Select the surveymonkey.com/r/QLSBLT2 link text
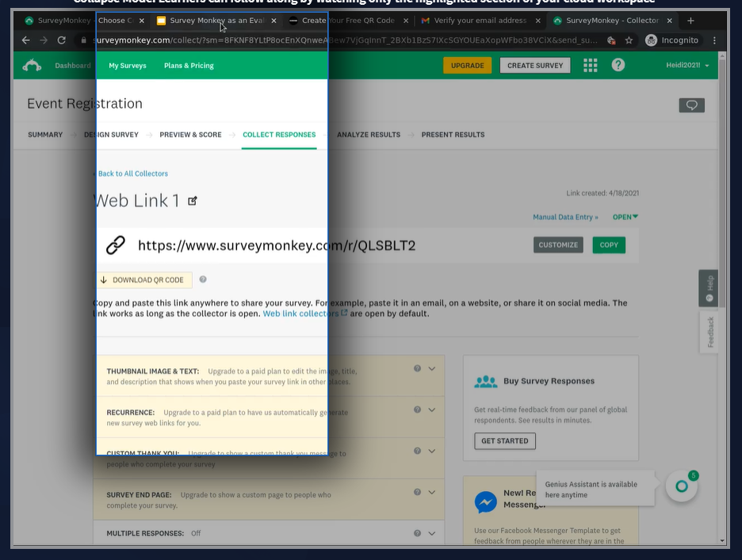Viewport: 742px width, 560px height. 277,246
